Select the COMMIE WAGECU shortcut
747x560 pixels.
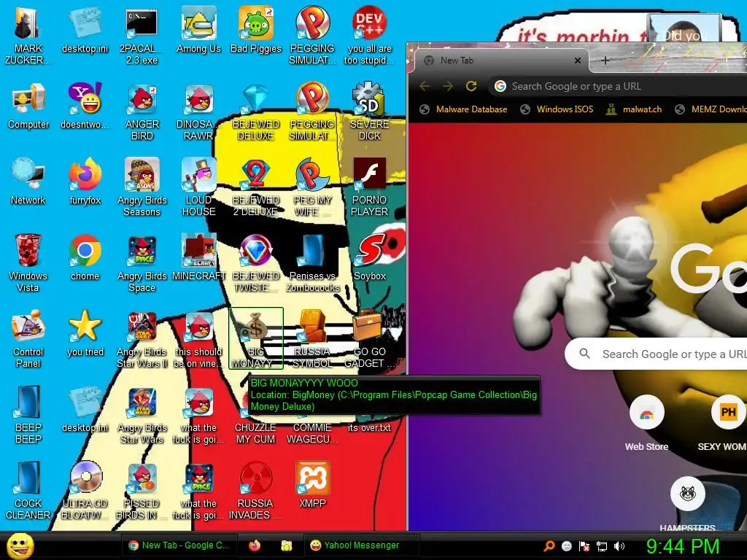click(x=312, y=433)
